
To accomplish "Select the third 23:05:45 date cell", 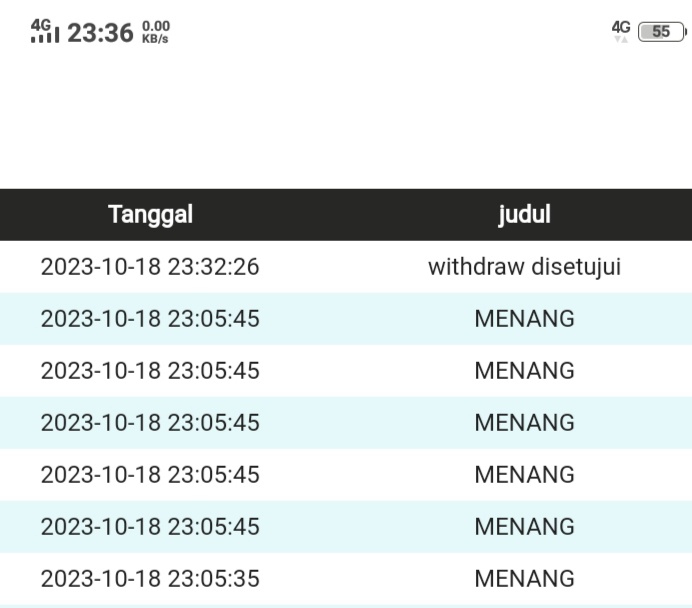I will pyautogui.click(x=150, y=423).
